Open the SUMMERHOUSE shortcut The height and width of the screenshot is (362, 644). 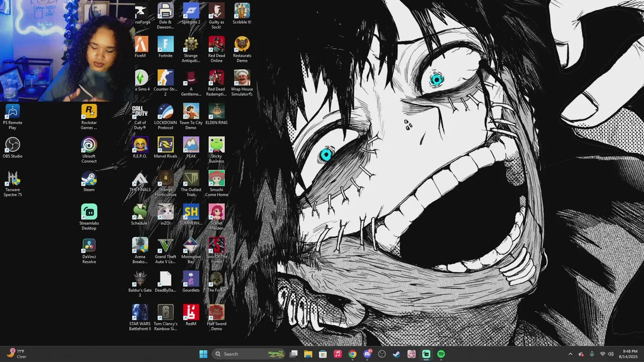point(191,215)
